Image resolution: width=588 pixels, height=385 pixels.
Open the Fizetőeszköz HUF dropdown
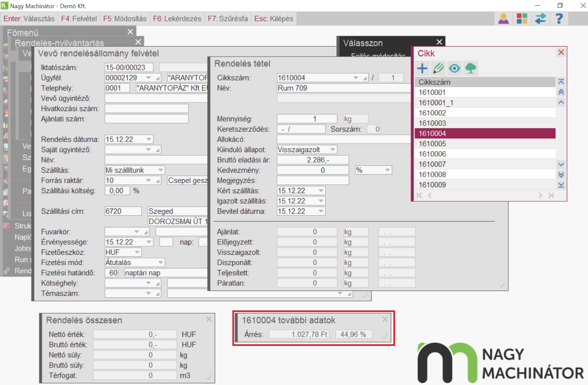[x=137, y=252]
